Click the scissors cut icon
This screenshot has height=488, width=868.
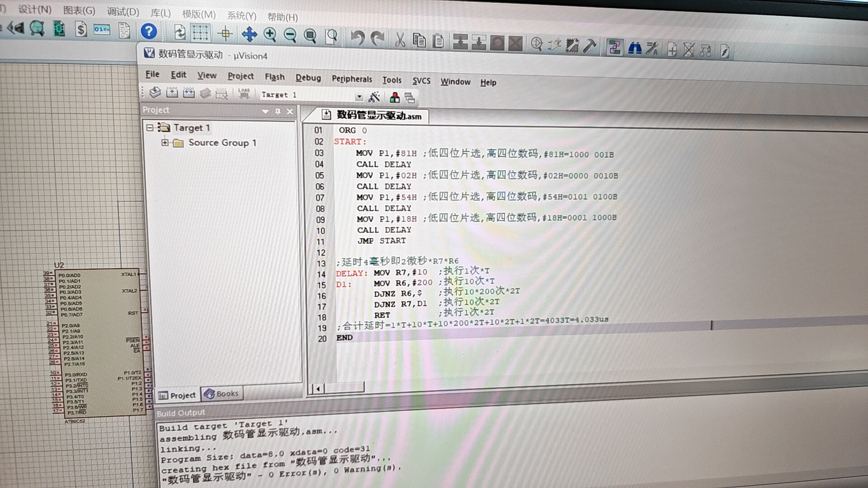(x=400, y=40)
